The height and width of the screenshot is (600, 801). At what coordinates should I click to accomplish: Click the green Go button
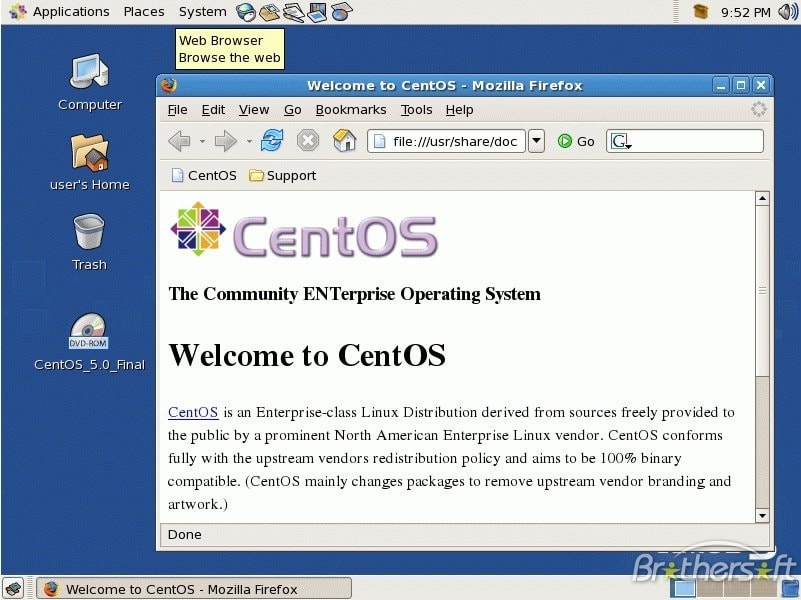(576, 141)
